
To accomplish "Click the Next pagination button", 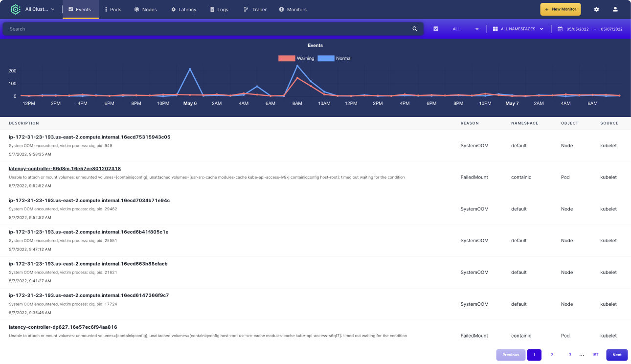I will pyautogui.click(x=617, y=355).
